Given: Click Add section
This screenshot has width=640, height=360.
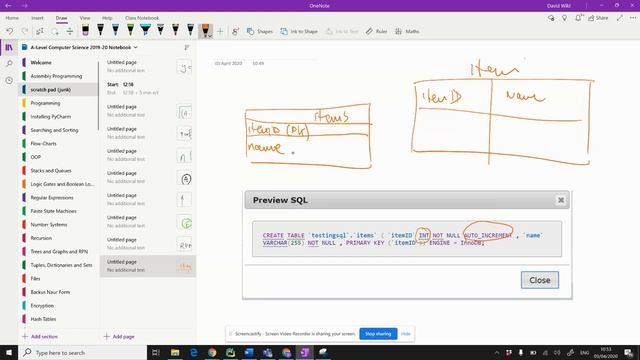Looking at the screenshot, I should (40, 337).
